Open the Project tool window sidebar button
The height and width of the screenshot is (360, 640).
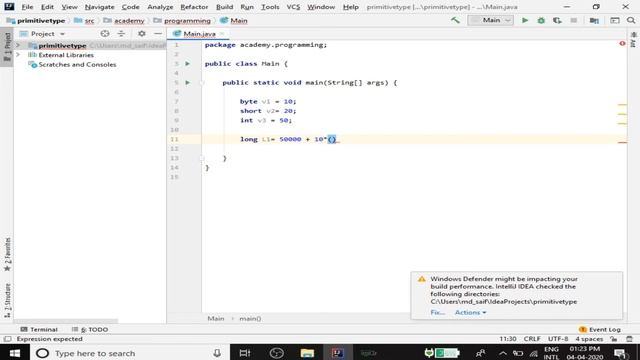click(7, 47)
